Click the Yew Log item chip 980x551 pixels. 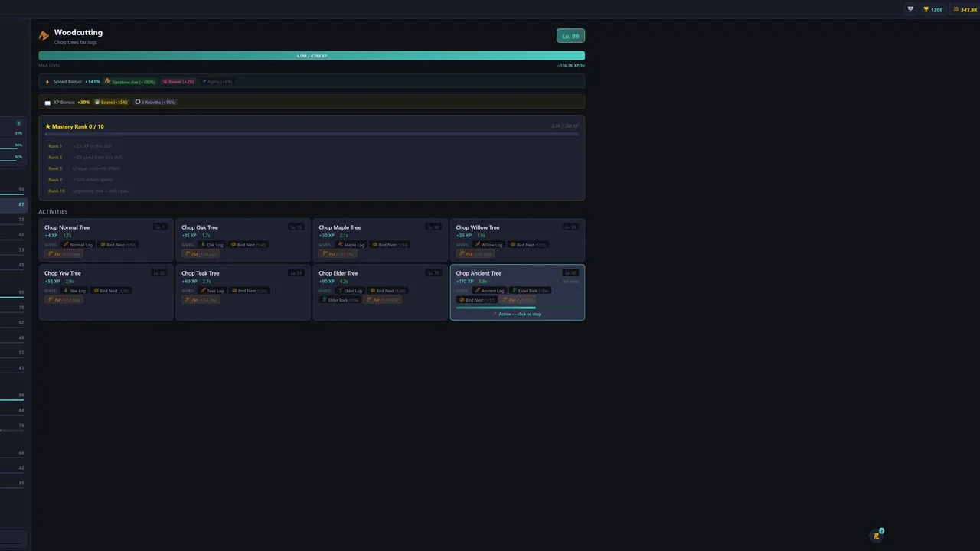tap(75, 291)
